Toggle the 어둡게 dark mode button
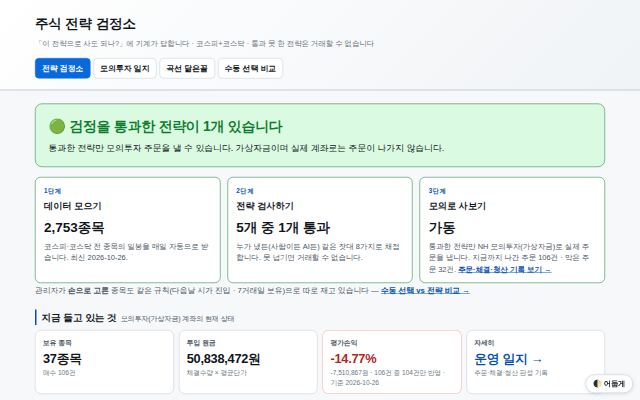 tap(609, 384)
